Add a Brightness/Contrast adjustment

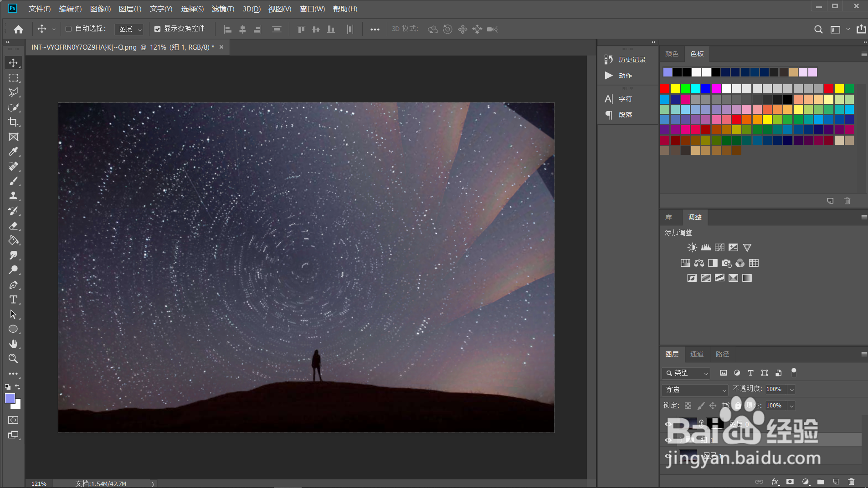coord(692,248)
